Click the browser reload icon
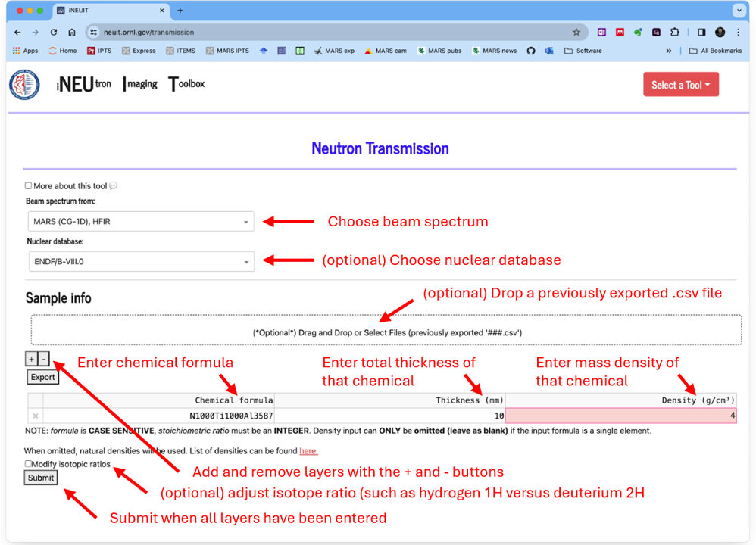The image size is (756, 545). tap(54, 33)
